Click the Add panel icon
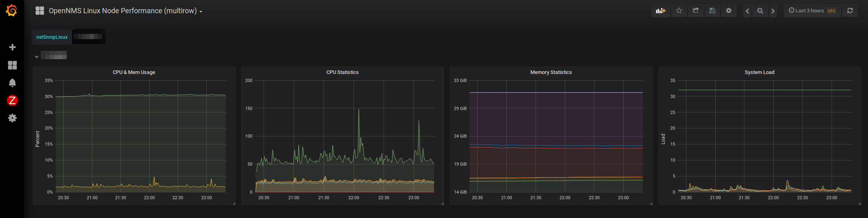 (661, 11)
